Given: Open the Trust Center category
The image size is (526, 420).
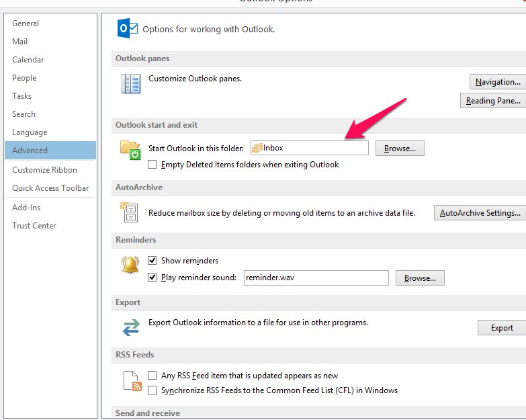Looking at the screenshot, I should click(x=50, y=225).
